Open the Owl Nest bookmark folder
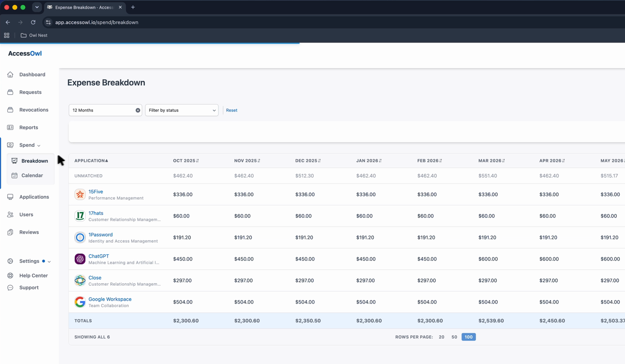The width and height of the screenshot is (625, 364). point(34,35)
